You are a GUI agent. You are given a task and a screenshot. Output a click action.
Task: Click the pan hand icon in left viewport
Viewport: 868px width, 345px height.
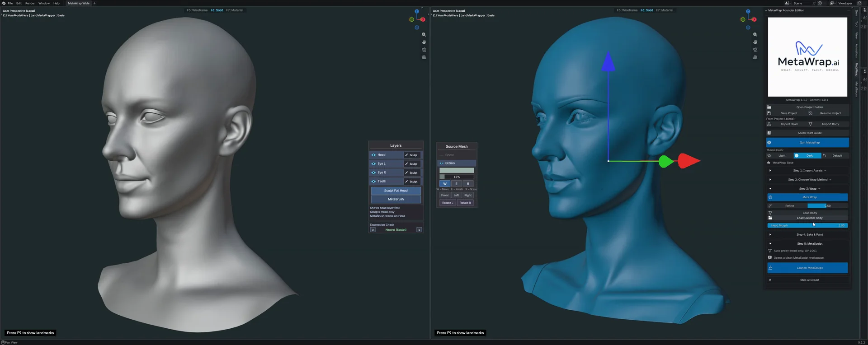[x=424, y=42]
